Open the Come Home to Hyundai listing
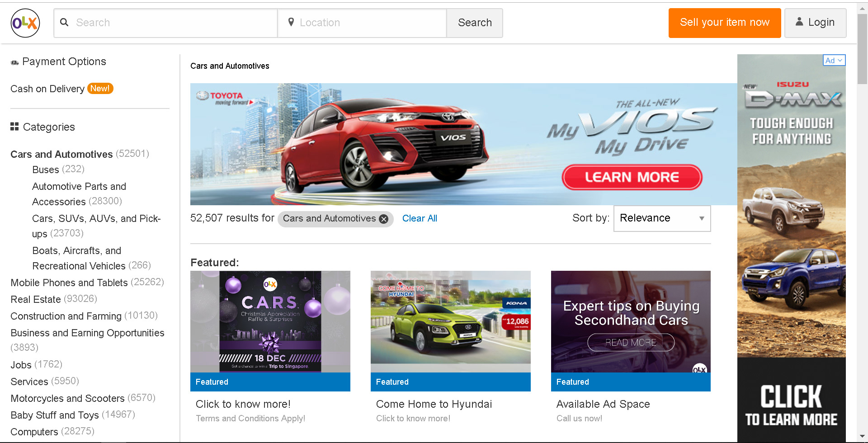The width and height of the screenshot is (868, 443). point(434,404)
